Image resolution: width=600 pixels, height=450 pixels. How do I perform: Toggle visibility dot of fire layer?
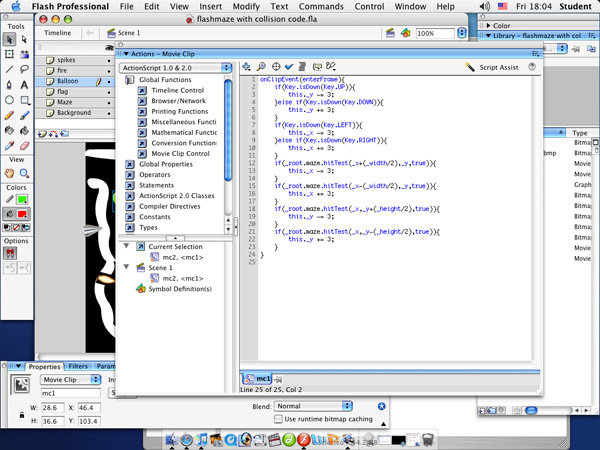point(109,71)
